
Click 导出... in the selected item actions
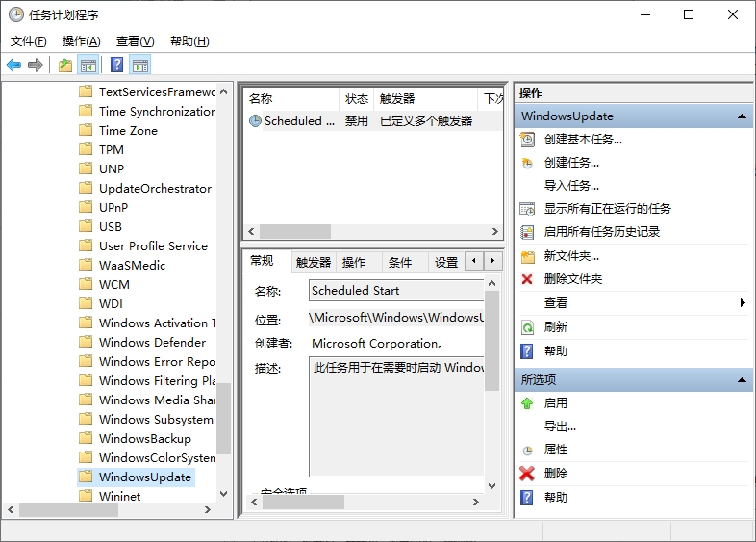(560, 426)
